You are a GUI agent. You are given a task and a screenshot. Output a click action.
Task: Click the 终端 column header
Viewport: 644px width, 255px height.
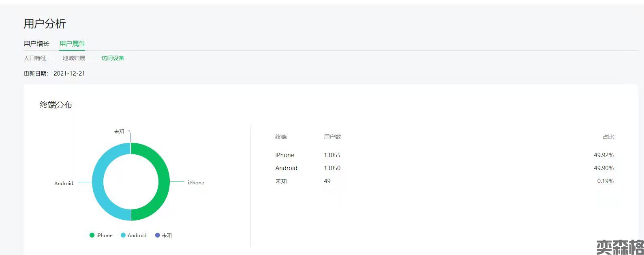coord(281,137)
